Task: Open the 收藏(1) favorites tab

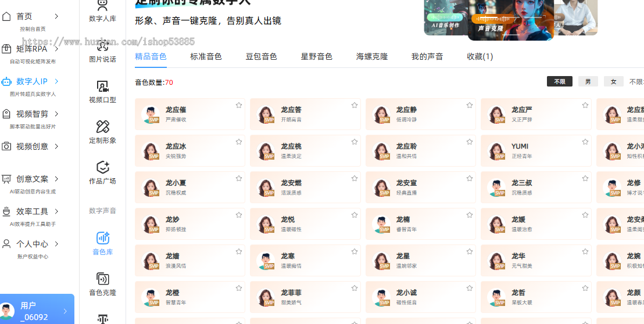Action: coord(480,56)
